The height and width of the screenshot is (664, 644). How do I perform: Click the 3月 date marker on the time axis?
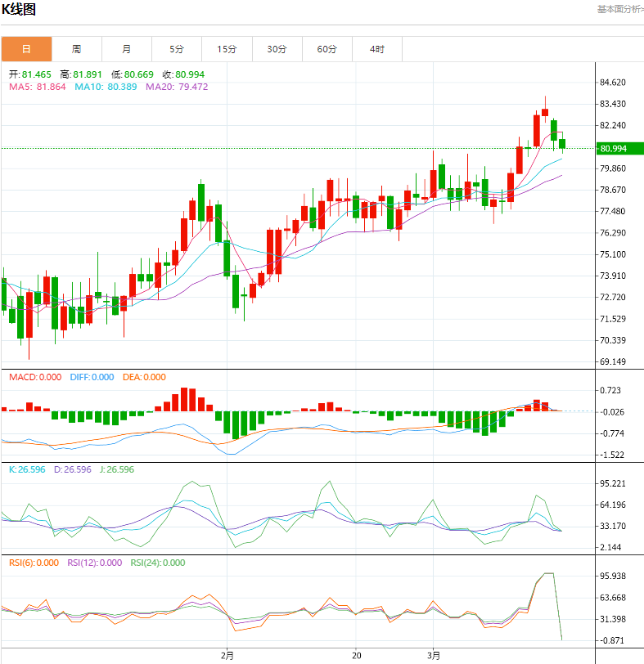click(x=435, y=656)
